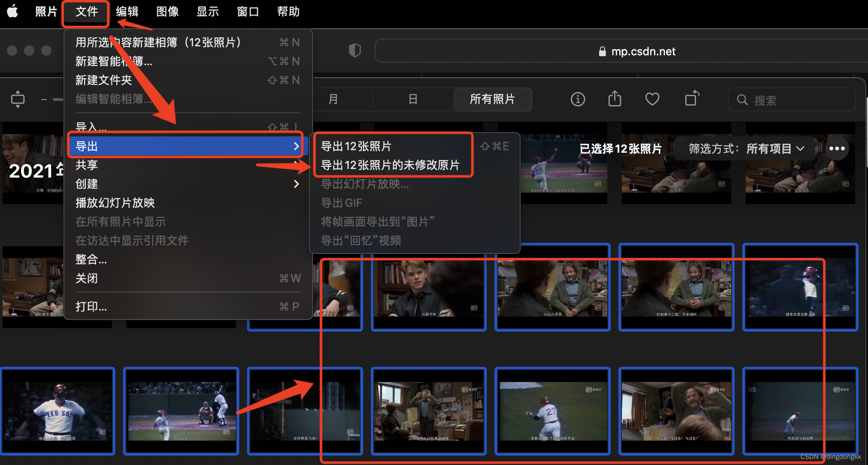Click 播放幻灯片放映 menu item
The image size is (868, 465).
click(115, 203)
